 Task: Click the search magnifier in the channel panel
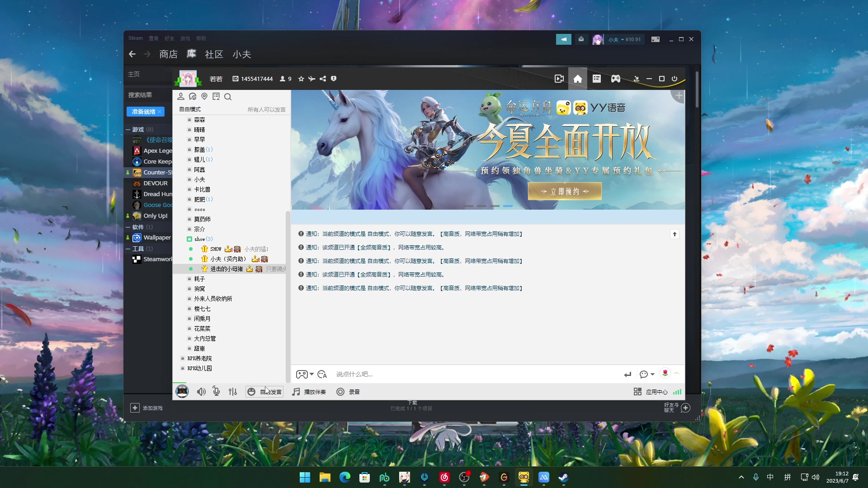tap(228, 96)
